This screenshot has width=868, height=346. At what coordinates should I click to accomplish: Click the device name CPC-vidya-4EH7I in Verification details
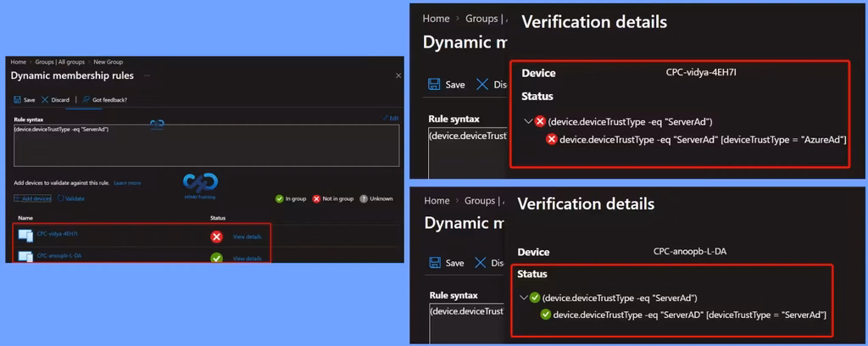coord(701,73)
